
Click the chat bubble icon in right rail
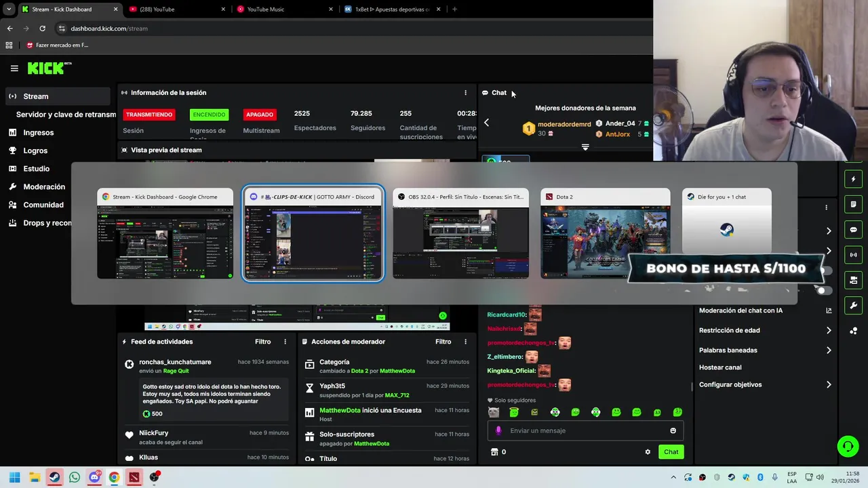pyautogui.click(x=853, y=230)
